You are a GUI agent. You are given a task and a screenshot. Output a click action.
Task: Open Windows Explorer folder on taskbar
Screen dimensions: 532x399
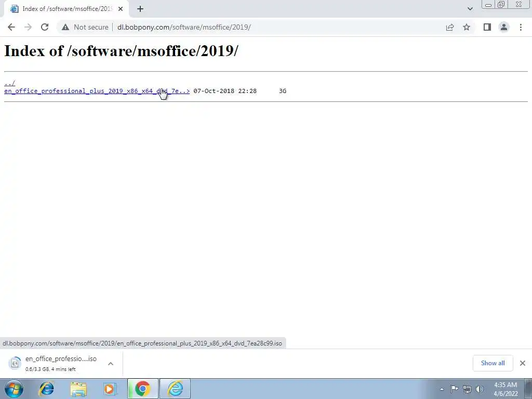(78, 389)
